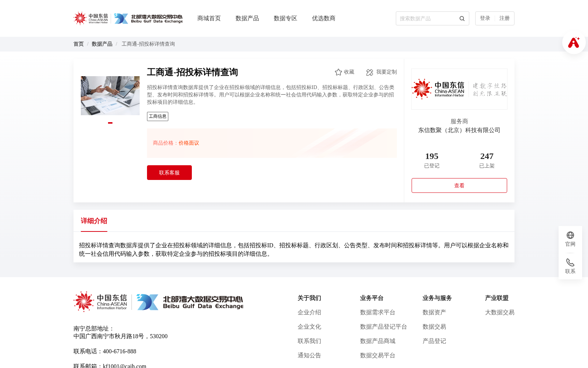Click the 产业联盟 footer heading
This screenshot has height=368, width=588.
pyautogui.click(x=497, y=298)
